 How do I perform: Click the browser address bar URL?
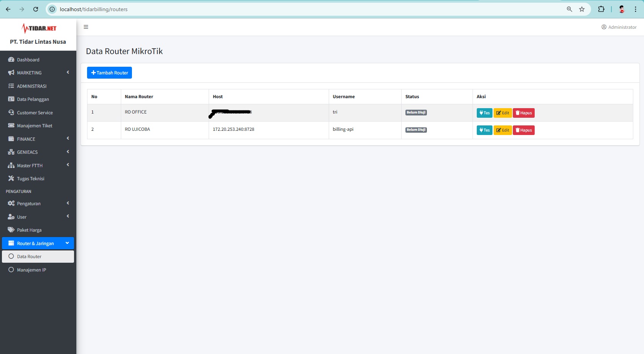[x=94, y=9]
